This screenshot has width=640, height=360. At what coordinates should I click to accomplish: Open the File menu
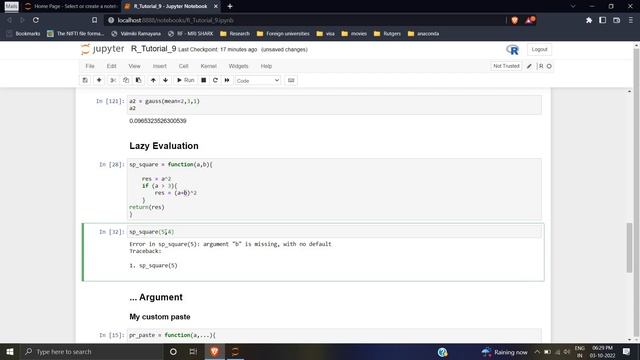click(x=90, y=66)
